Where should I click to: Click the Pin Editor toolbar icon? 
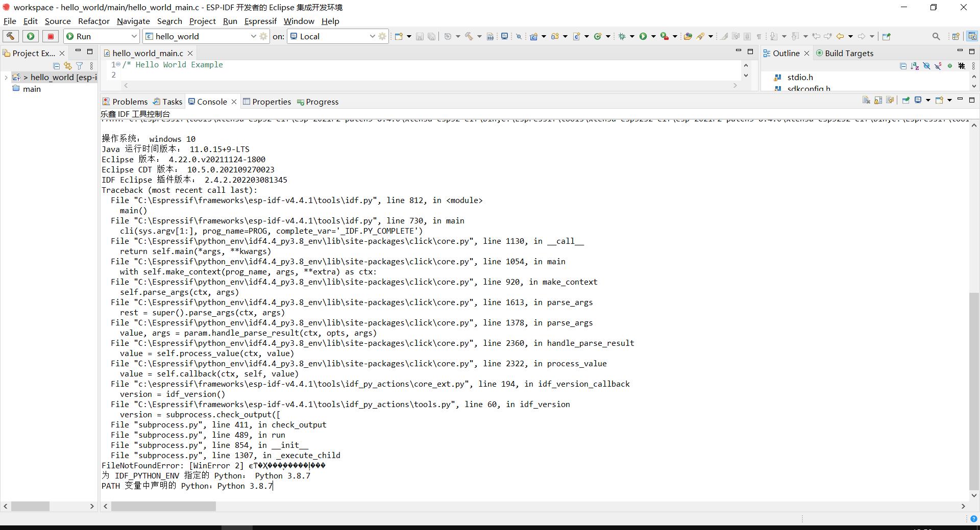click(887, 36)
